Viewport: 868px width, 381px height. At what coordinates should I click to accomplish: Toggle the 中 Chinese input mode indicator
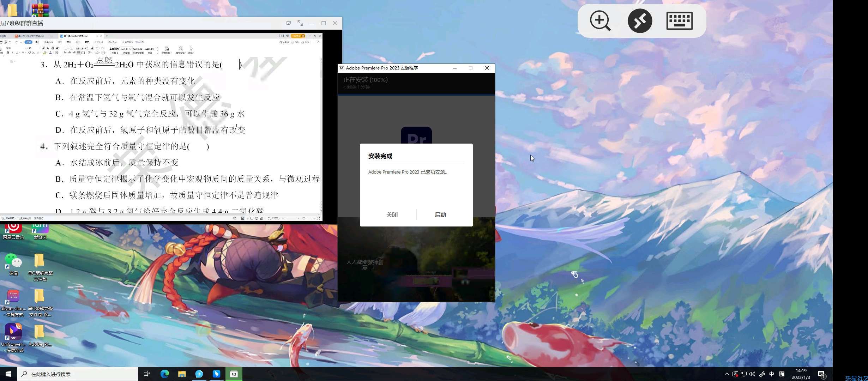(x=772, y=374)
